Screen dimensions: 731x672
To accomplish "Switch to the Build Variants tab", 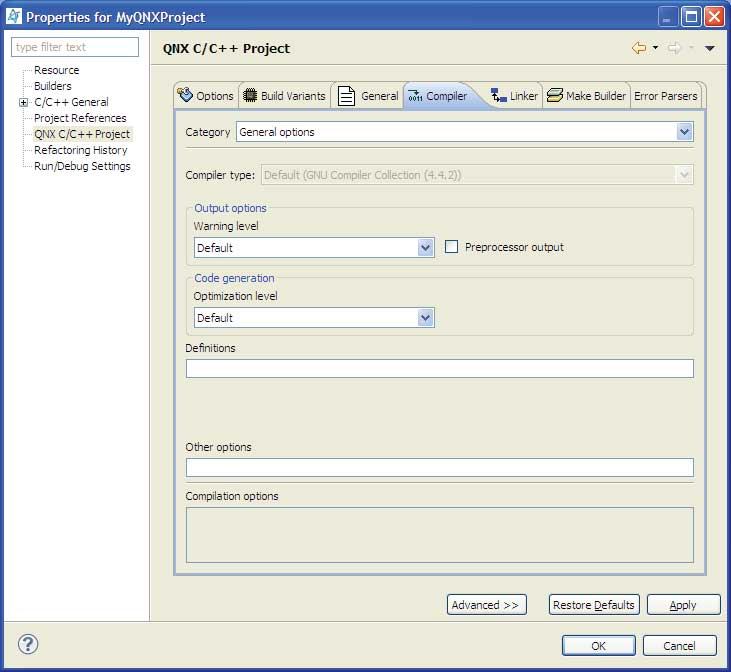I will [284, 96].
